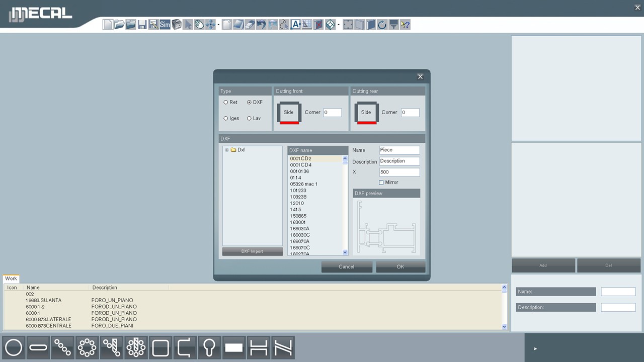Pick the open contour profile icon
Screen dimensions: 644x362
click(185, 347)
